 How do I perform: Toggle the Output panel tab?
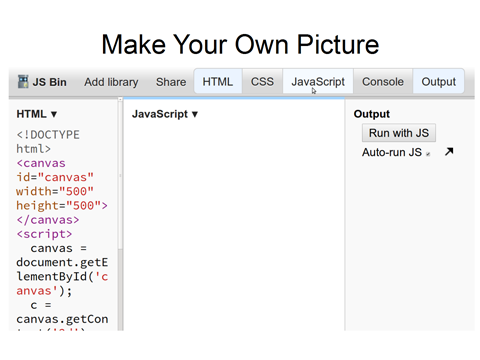click(438, 82)
